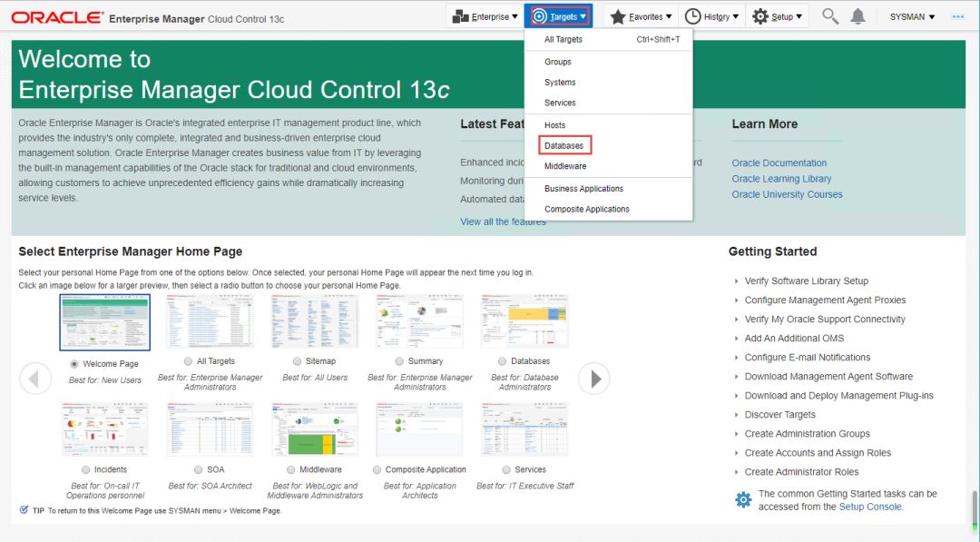Preview the Sitemap thumbnail
The width and height of the screenshot is (980, 542).
coord(314,321)
